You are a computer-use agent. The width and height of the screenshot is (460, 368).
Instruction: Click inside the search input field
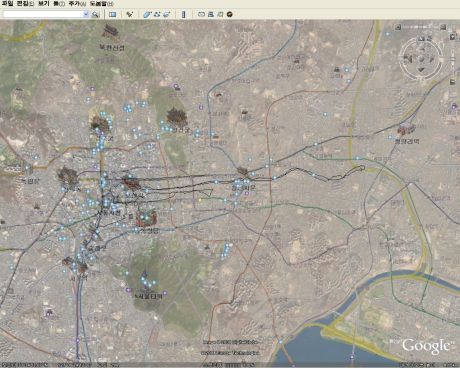click(43, 14)
